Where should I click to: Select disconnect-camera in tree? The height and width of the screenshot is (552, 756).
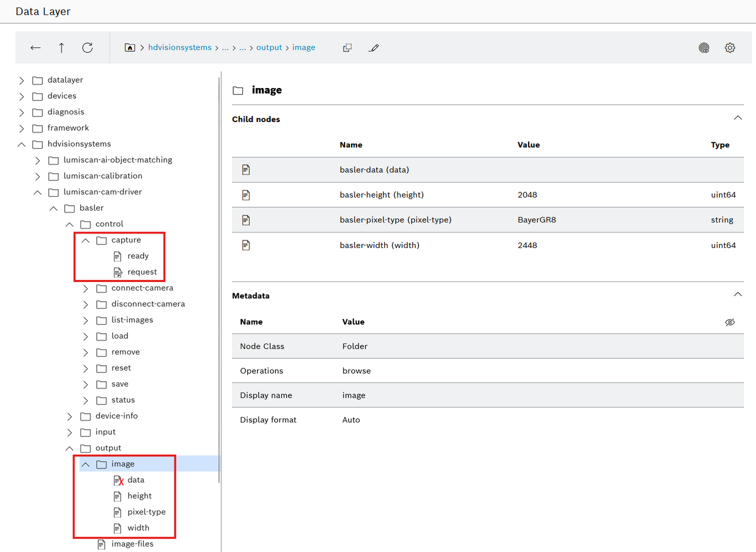(x=148, y=304)
